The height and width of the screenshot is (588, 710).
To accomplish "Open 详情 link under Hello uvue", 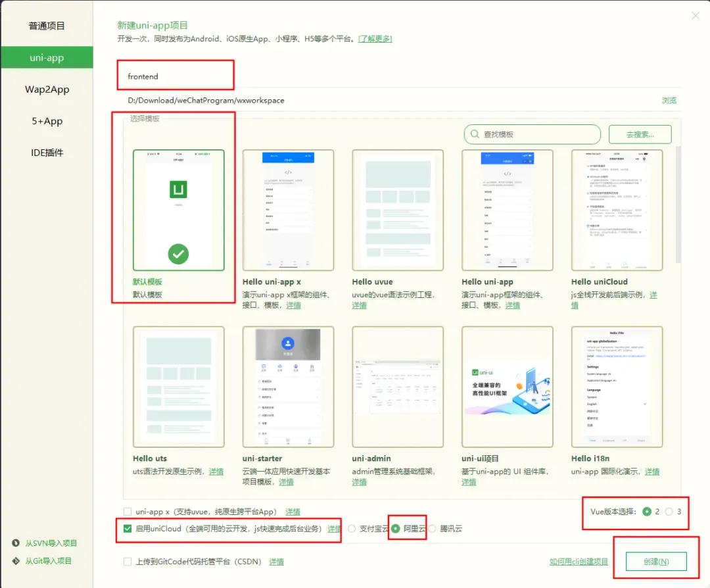I will (x=360, y=305).
